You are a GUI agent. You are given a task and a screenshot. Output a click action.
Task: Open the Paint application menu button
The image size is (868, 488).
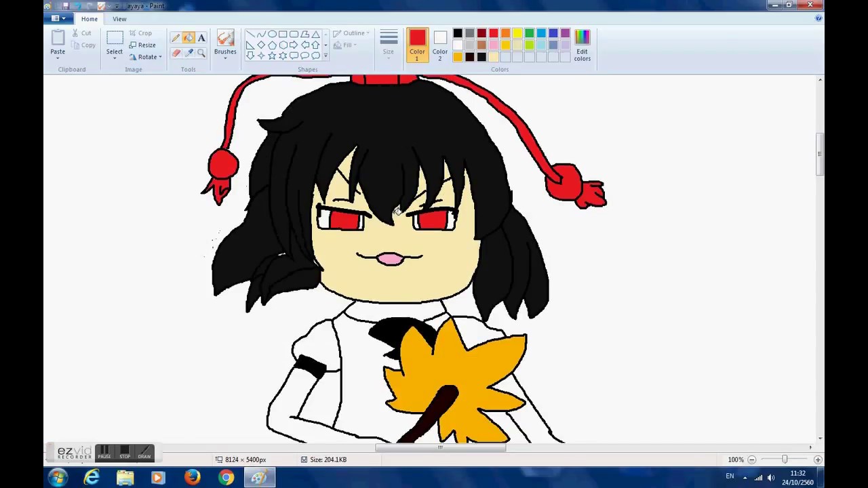coord(58,18)
